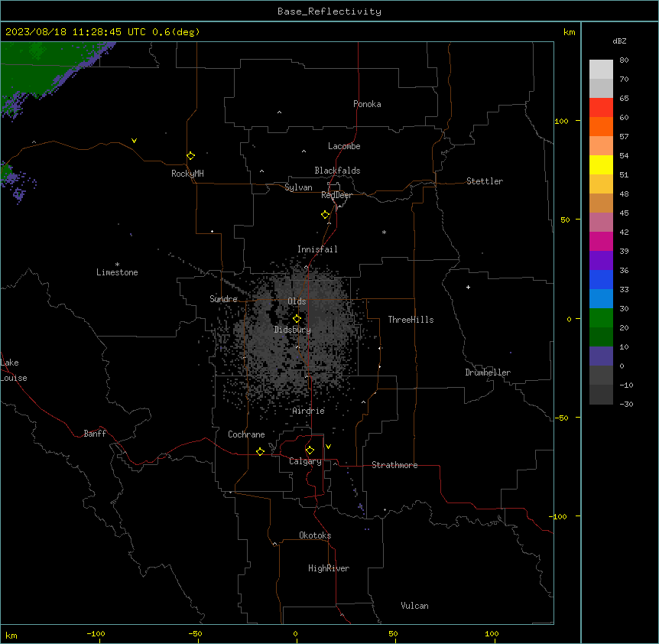Viewport: 659px width, 644px height.
Task: Click the magenta 42 dBZ legend swatch
Action: [x=601, y=241]
